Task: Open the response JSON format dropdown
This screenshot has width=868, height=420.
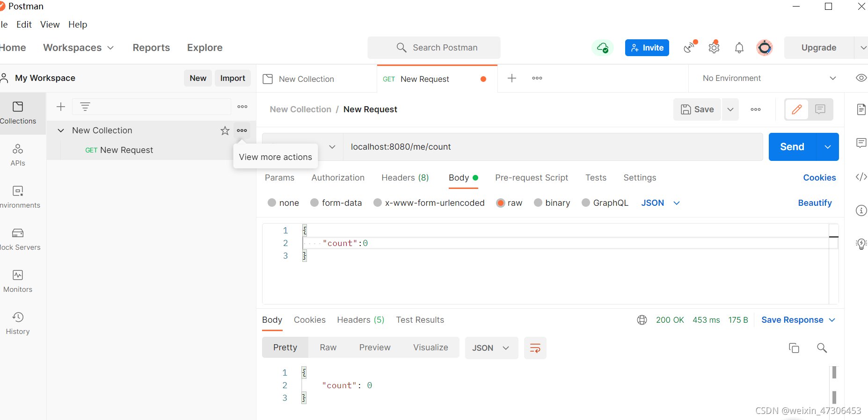Action: point(491,348)
